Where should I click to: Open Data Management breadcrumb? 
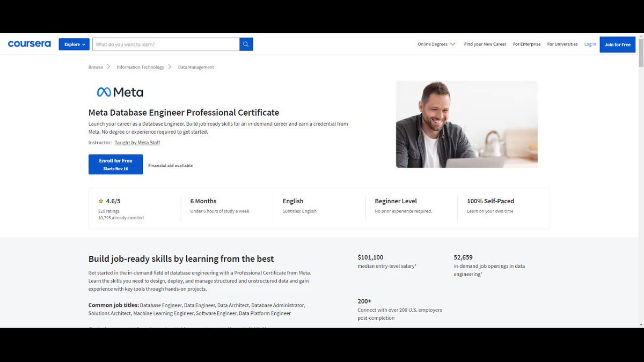(196, 67)
